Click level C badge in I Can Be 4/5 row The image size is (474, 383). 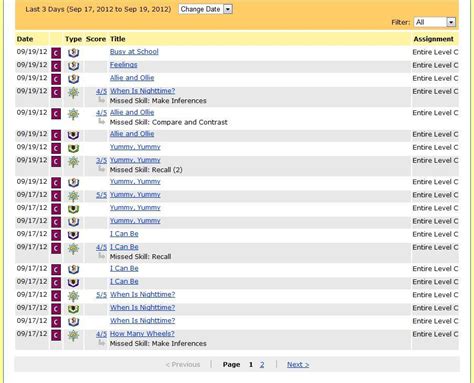[56, 248]
